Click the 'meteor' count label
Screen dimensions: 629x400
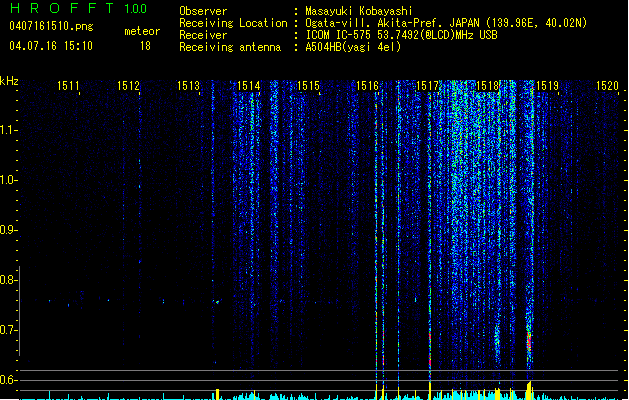click(142, 31)
